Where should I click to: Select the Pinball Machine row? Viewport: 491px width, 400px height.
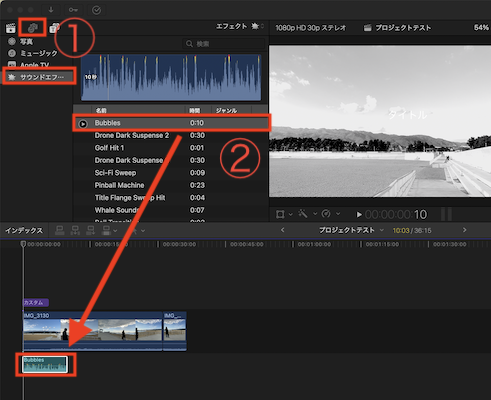coord(170,185)
